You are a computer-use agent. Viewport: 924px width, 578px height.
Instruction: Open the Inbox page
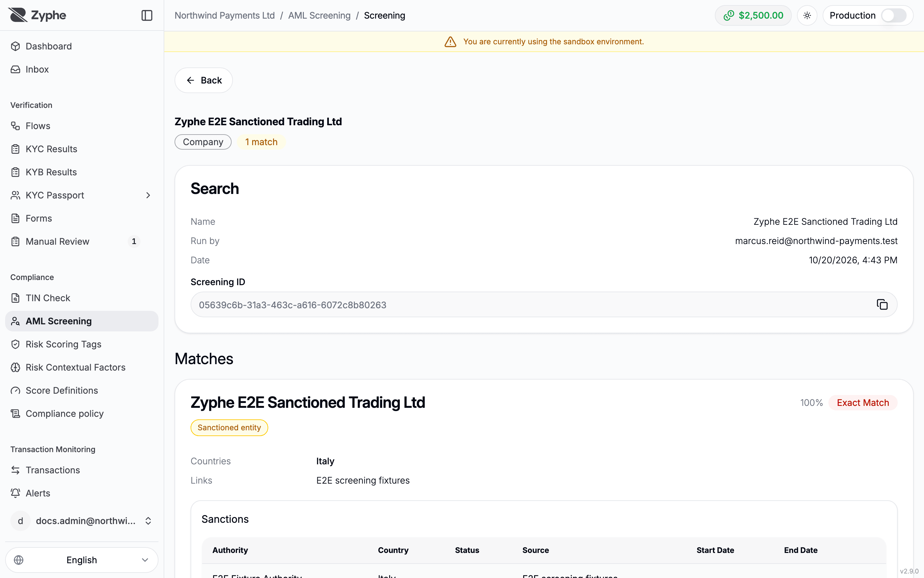(82, 69)
